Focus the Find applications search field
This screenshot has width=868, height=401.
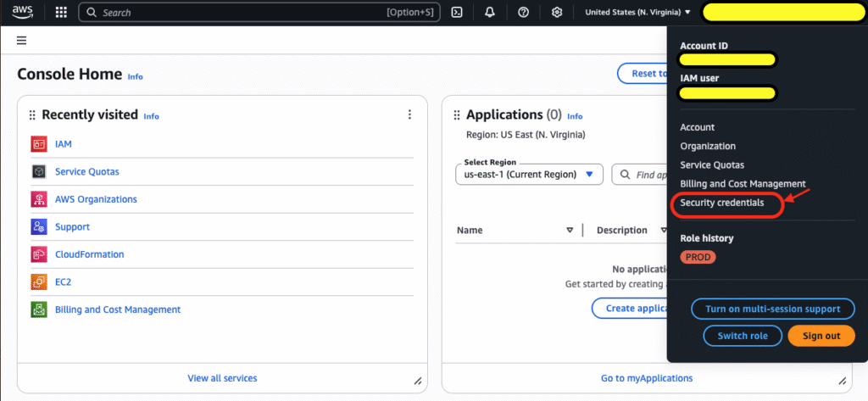640,174
